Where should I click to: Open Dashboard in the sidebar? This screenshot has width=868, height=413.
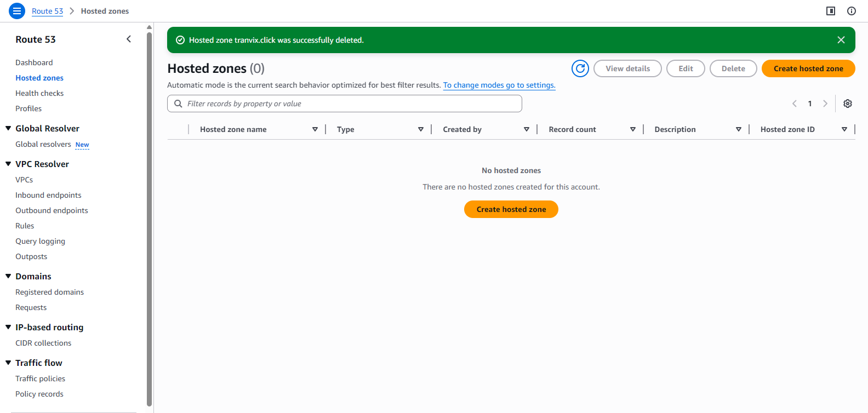[34, 62]
